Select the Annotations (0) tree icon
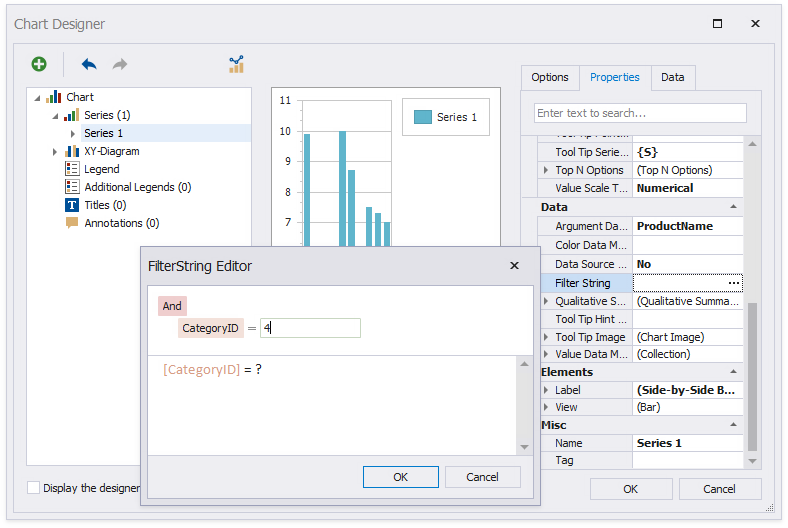788x528 pixels. click(72, 223)
